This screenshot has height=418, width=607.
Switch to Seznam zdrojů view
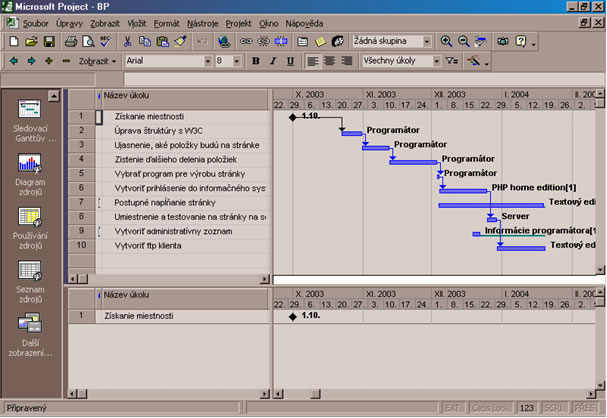(x=30, y=282)
